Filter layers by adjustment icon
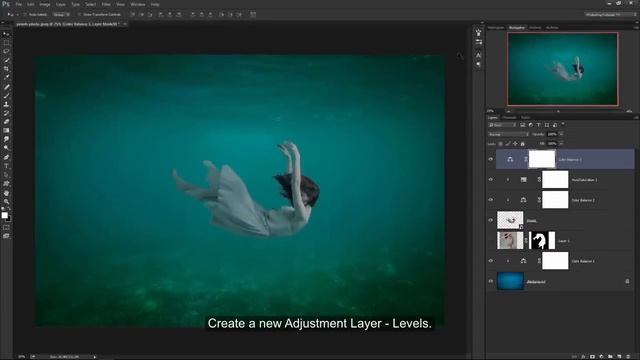The image size is (640, 360). click(531, 125)
